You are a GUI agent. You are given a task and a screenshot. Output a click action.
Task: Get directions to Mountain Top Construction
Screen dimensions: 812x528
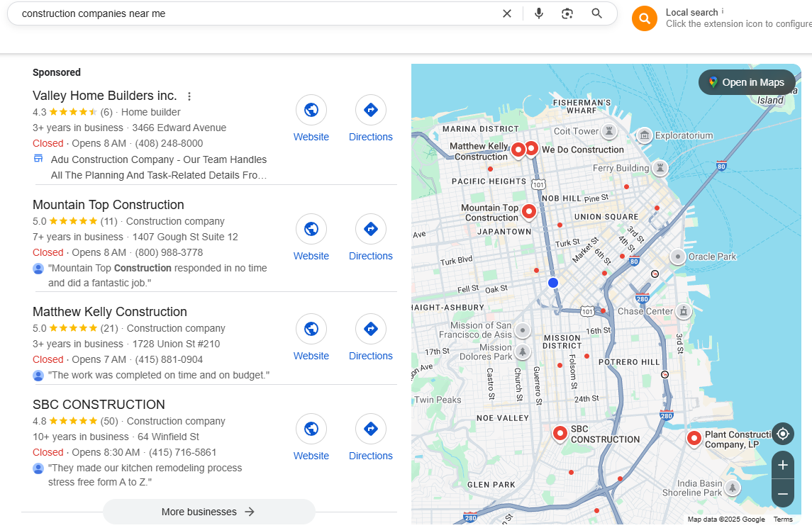(371, 229)
